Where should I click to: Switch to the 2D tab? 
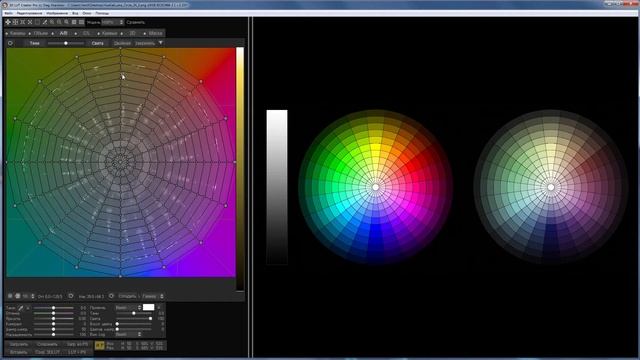pyautogui.click(x=132, y=33)
